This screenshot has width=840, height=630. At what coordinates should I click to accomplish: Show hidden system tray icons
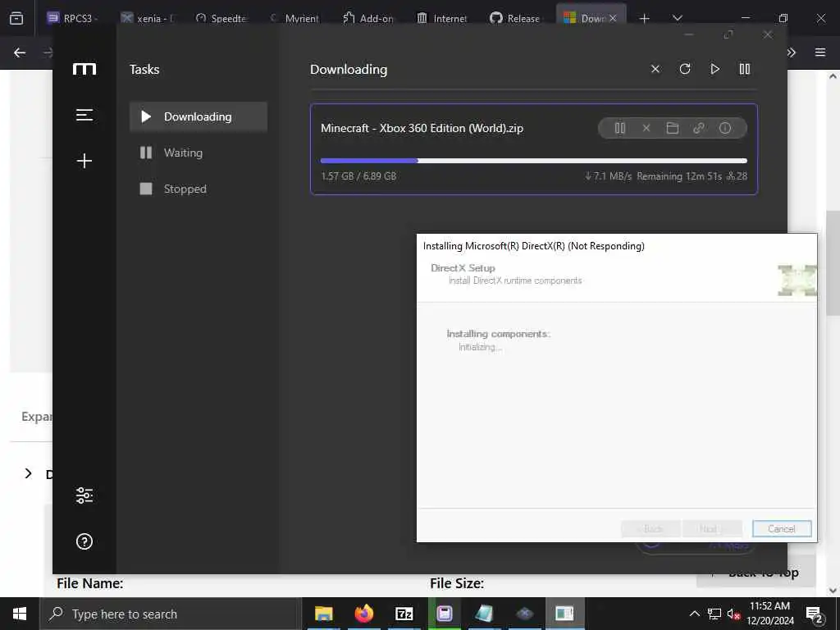coord(694,614)
